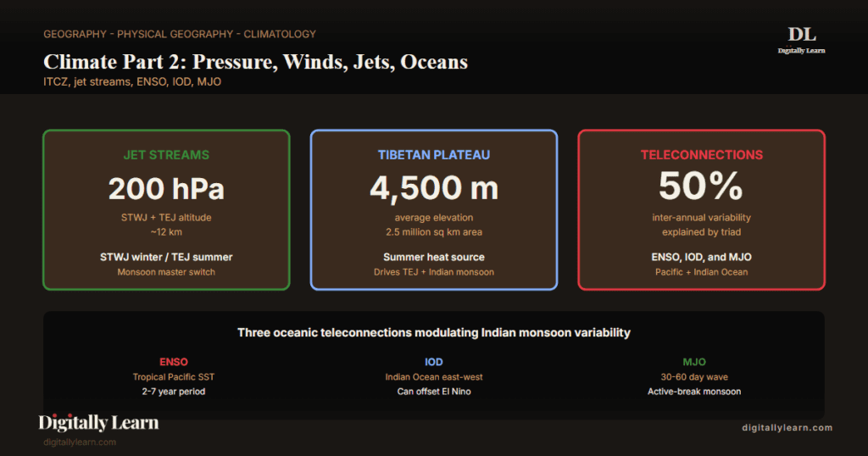Select the 'JET STREAMS' card heading
The height and width of the screenshot is (456, 868).
(166, 155)
